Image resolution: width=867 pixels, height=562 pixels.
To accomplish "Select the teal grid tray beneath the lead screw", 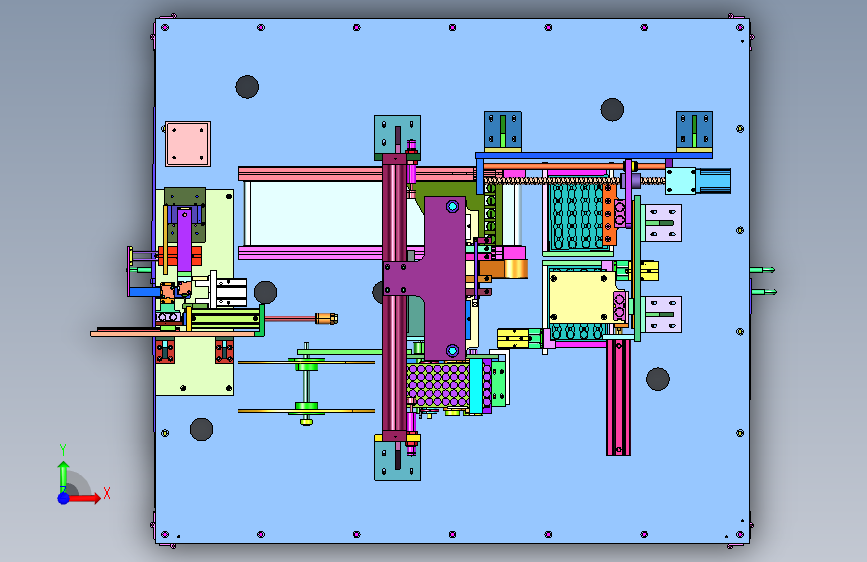I will (575, 217).
